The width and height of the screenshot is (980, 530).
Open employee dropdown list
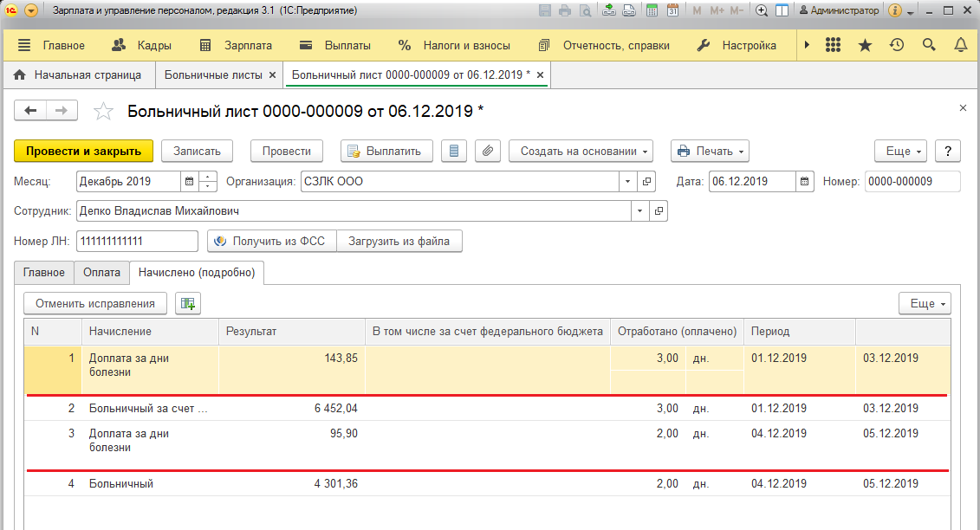[x=639, y=211]
